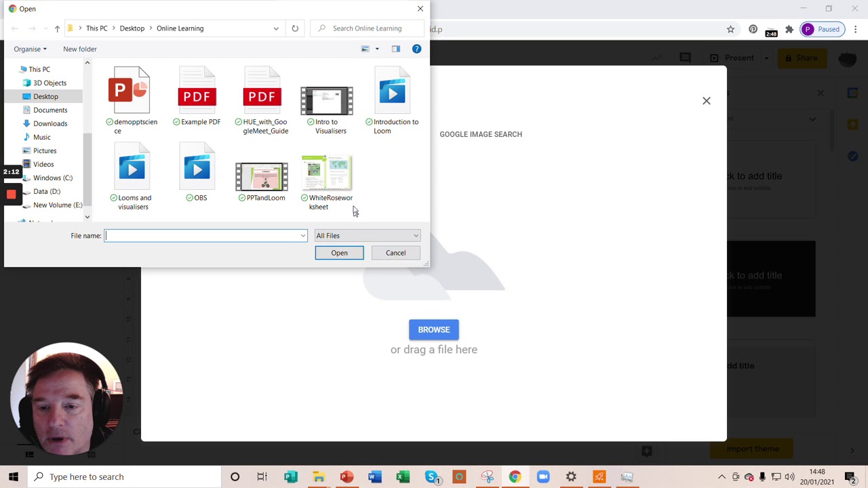The height and width of the screenshot is (488, 868).
Task: Select Documents in navigation tree
Action: tap(50, 110)
